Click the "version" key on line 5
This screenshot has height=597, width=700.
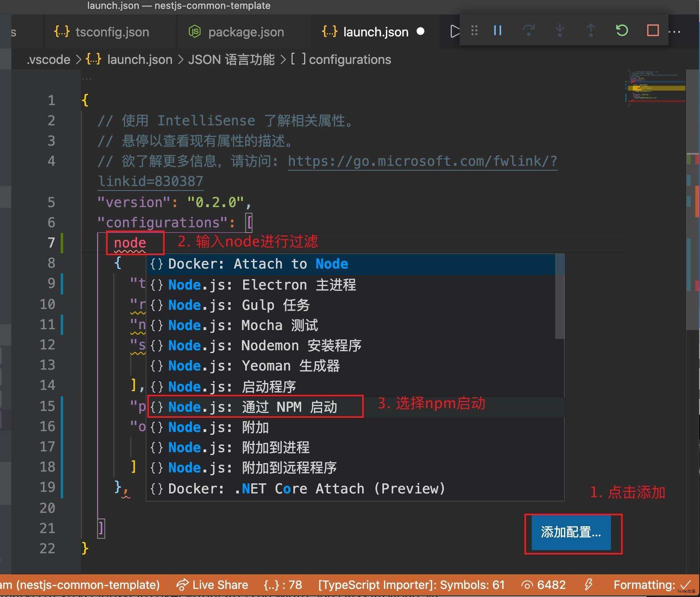134,202
